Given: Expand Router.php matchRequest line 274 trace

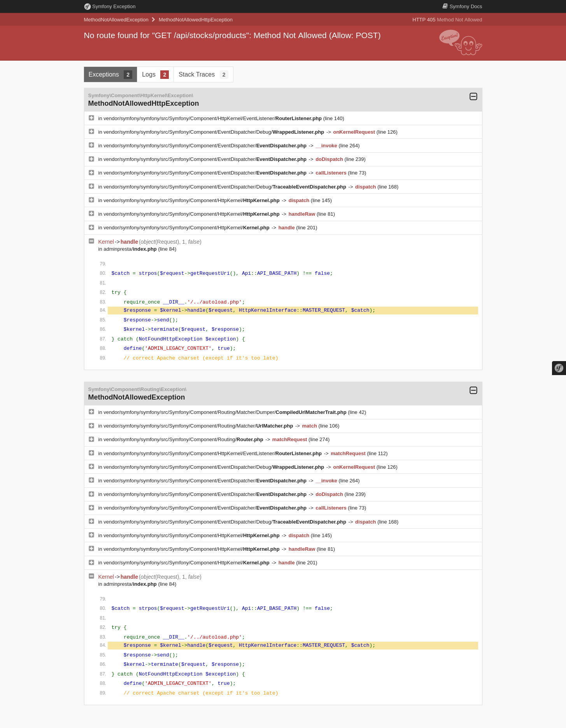Looking at the screenshot, I should click(91, 439).
